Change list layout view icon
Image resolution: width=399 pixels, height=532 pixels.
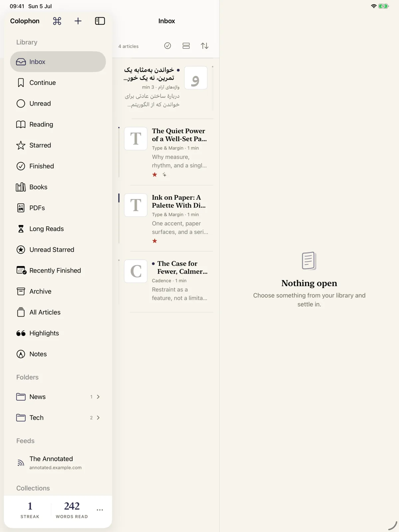186,46
